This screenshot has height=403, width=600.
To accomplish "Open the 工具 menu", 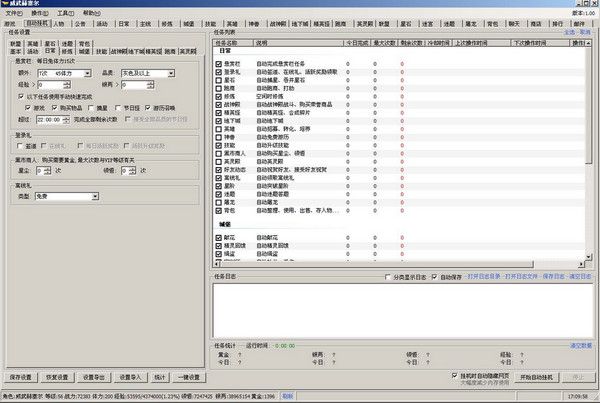I will click(65, 13).
